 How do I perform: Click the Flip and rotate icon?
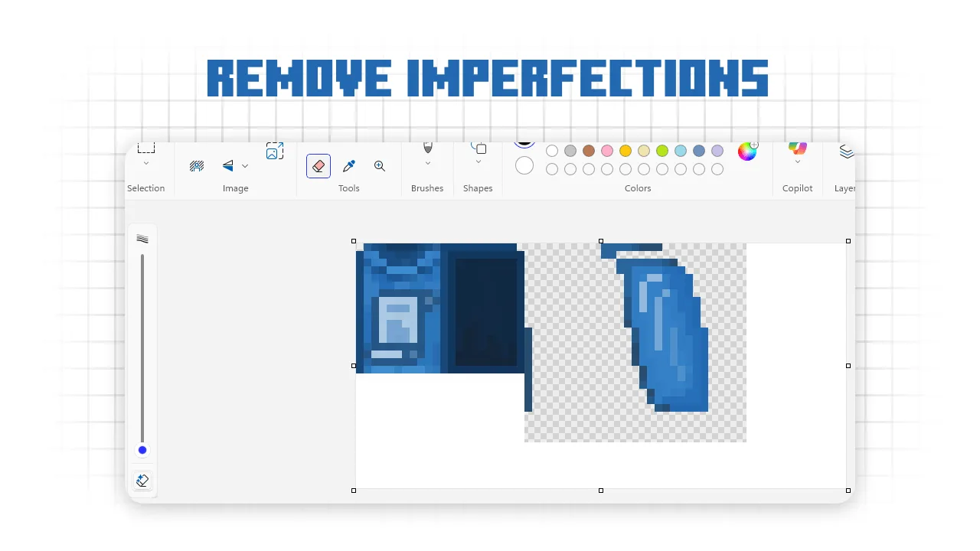click(x=227, y=165)
